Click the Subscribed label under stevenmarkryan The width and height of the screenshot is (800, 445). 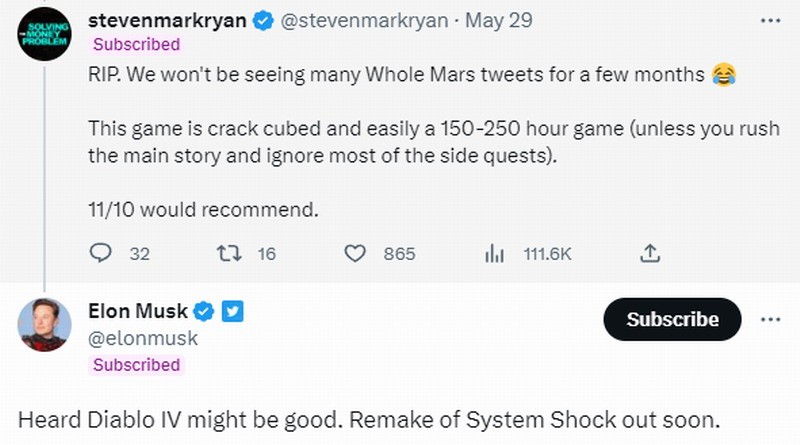[x=136, y=44]
